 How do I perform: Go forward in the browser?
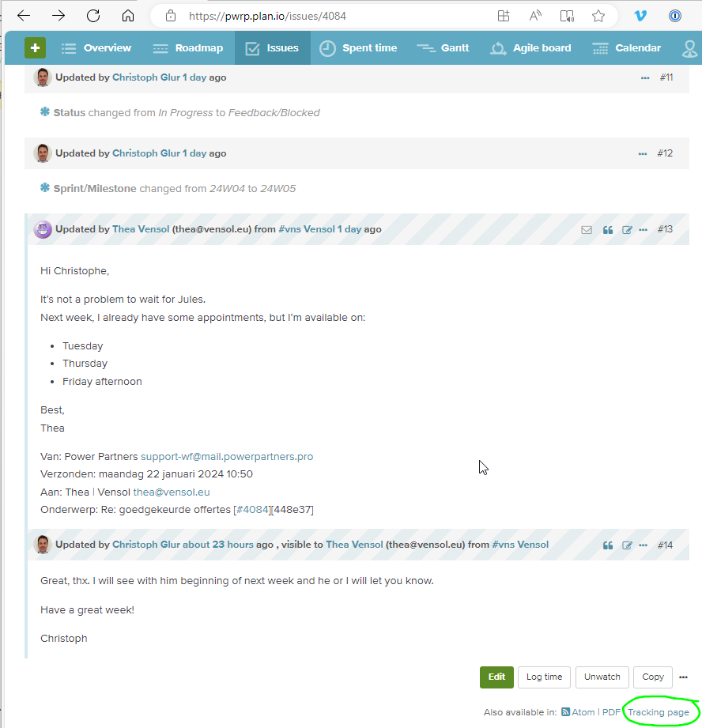58,16
